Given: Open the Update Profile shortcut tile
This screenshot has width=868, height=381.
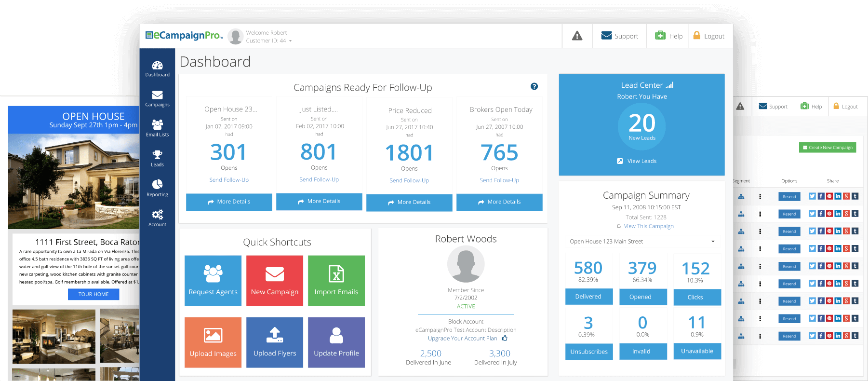Looking at the screenshot, I should pyautogui.click(x=336, y=342).
